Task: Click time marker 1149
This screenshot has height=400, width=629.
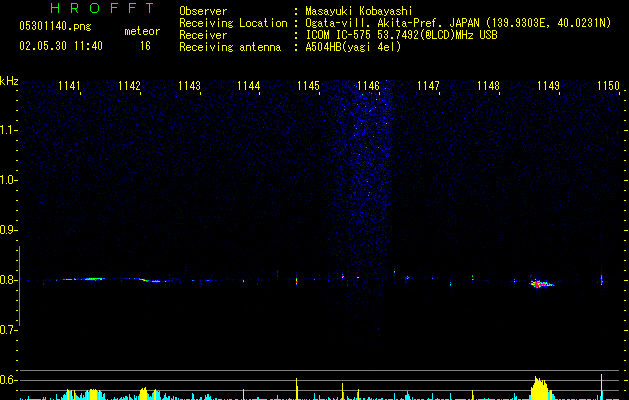Action: pyautogui.click(x=548, y=86)
